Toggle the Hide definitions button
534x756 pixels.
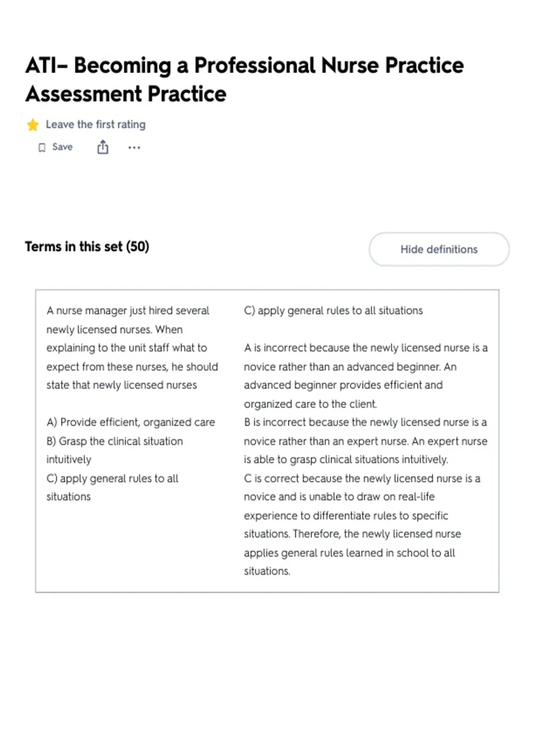439,249
